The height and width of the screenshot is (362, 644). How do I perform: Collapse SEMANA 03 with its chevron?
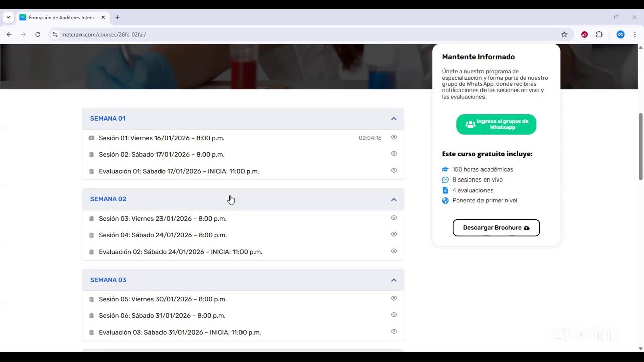click(394, 280)
